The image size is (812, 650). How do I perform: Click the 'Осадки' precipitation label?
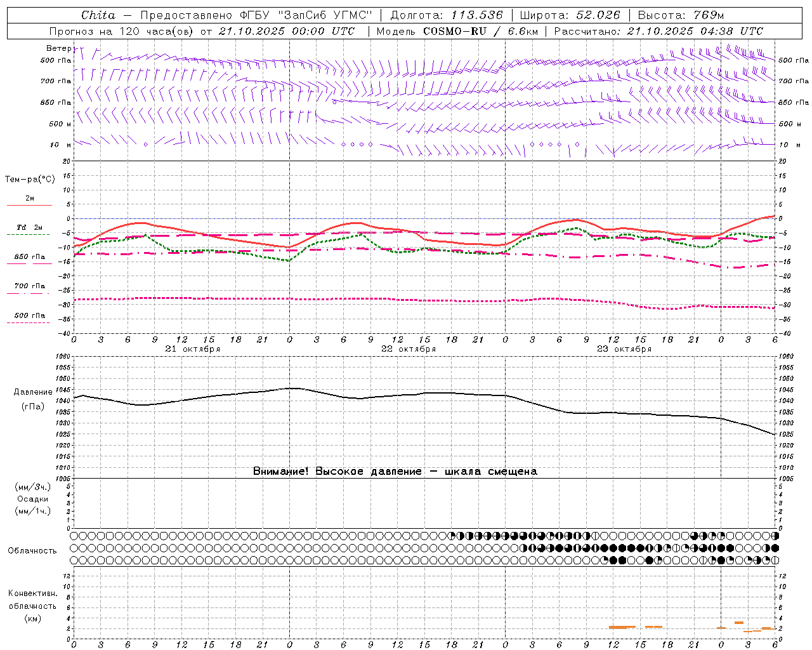click(33, 499)
